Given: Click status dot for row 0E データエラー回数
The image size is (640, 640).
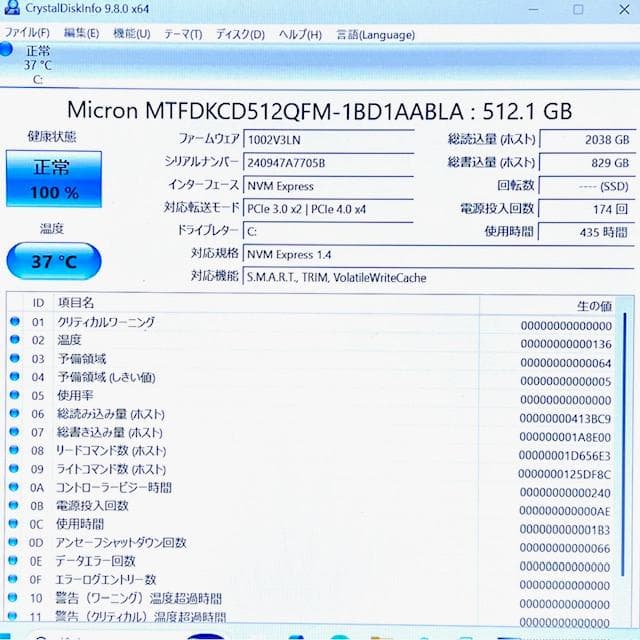Looking at the screenshot, I should 13,560.
